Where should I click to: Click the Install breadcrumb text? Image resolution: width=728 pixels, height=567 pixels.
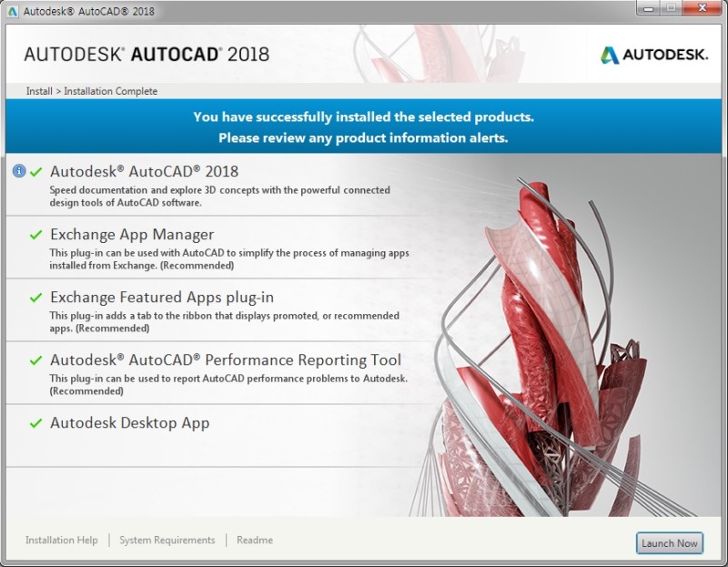click(x=39, y=91)
